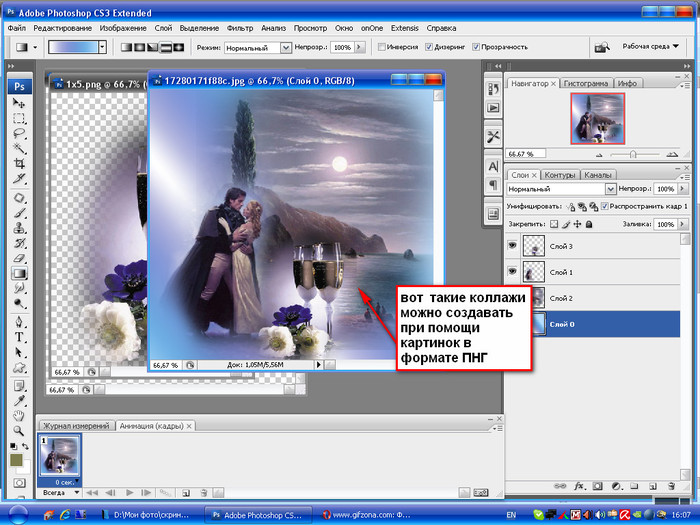Toggle the Инверсия checkbox
This screenshot has height=525, width=700.
382,47
